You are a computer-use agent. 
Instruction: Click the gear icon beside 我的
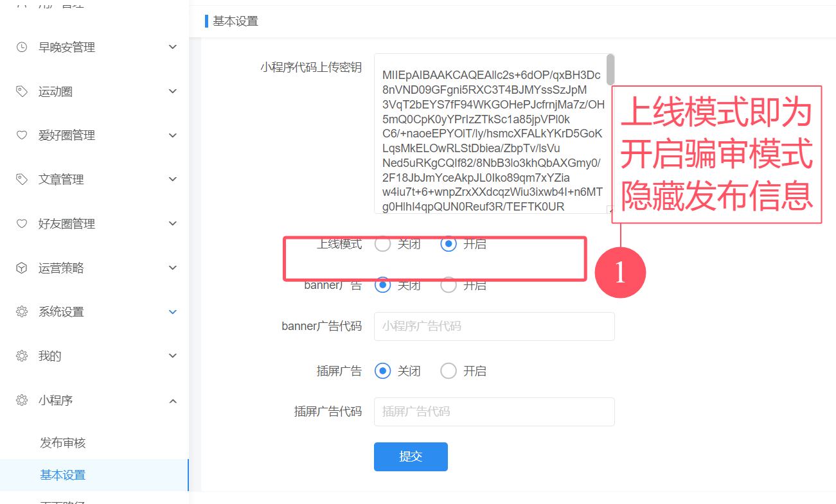coord(22,356)
